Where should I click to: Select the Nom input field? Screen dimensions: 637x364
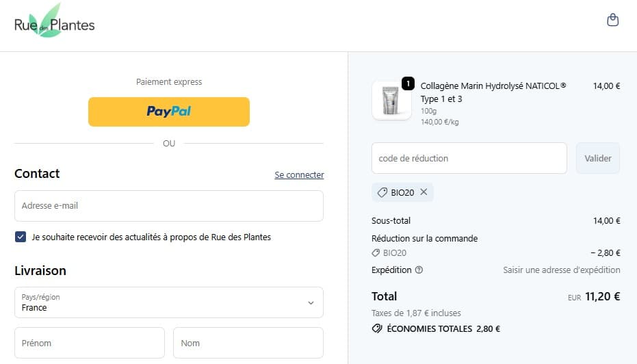tap(248, 343)
